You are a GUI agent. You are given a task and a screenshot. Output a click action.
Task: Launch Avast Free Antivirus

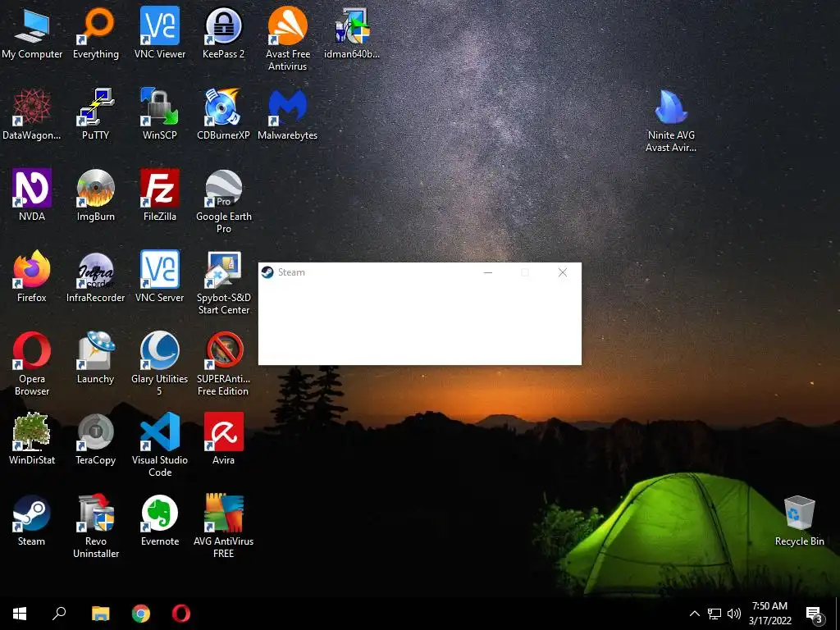click(x=288, y=39)
